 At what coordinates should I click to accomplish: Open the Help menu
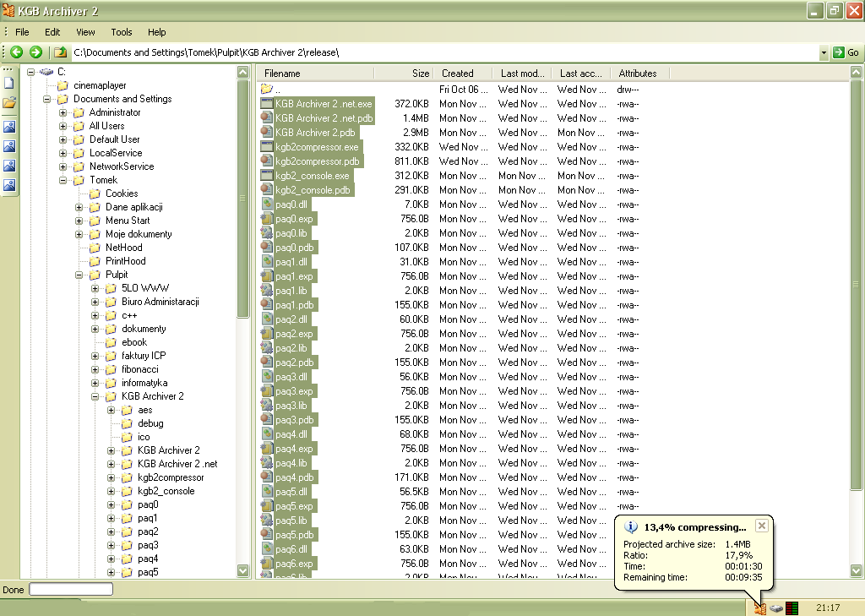(156, 32)
